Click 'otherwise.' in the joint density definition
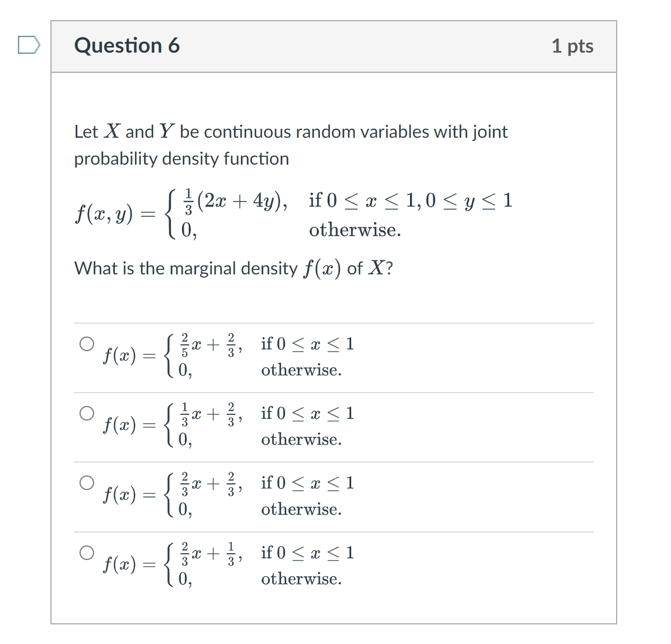Image resolution: width=671 pixels, height=644 pixels. [x=355, y=230]
